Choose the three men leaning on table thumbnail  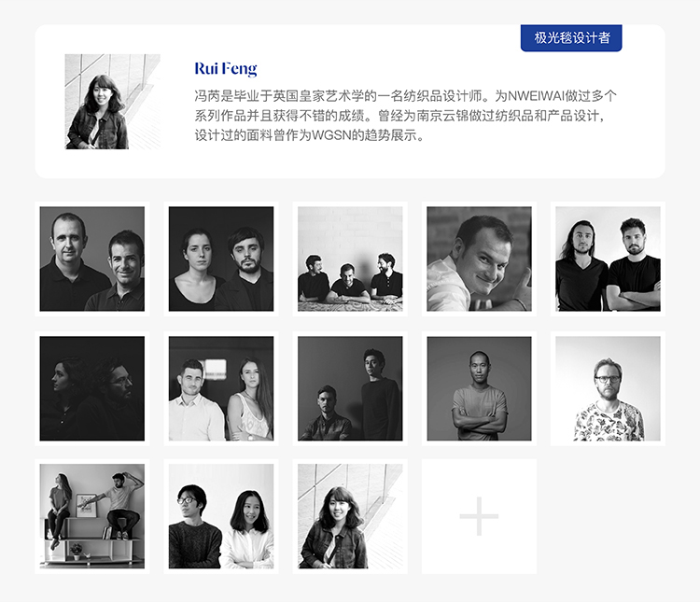click(x=350, y=259)
